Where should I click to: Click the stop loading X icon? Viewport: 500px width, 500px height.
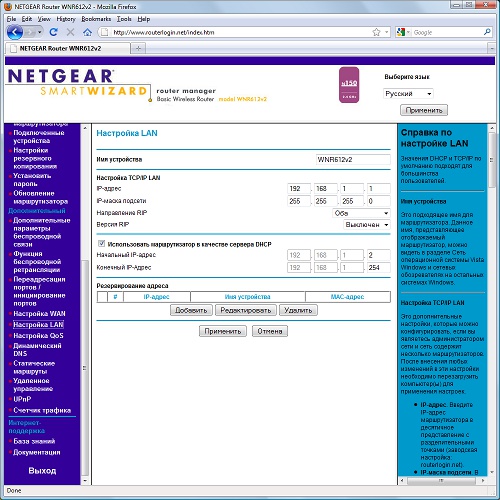pos(70,32)
